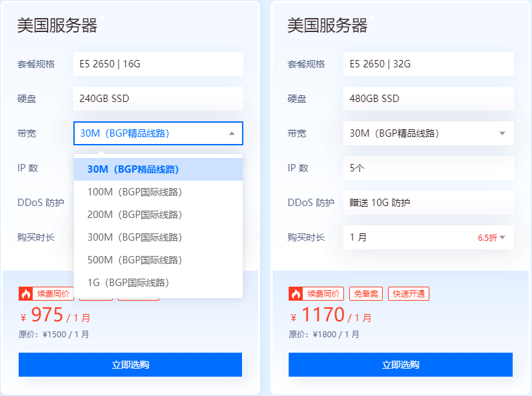The width and height of the screenshot is (532, 396).
Task: Click the 快速开通 tag in right card
Action: [409, 294]
